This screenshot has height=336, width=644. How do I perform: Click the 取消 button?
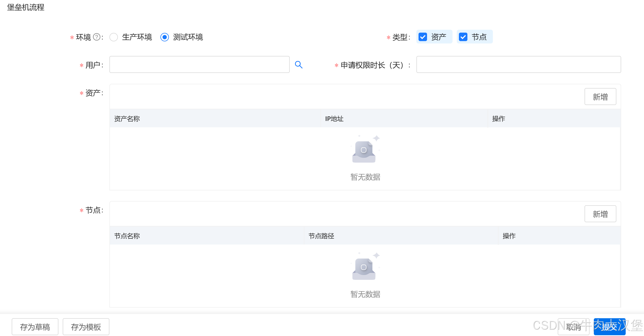point(574,327)
